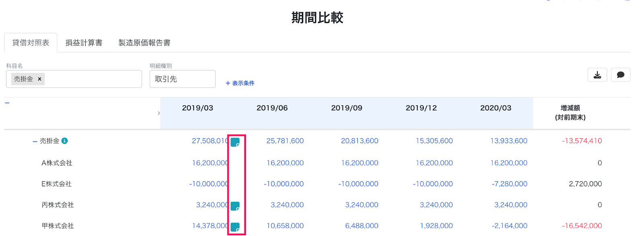644x236 pixels.
Task: Remove the 売掛金 tag with its x
Action: 39,79
